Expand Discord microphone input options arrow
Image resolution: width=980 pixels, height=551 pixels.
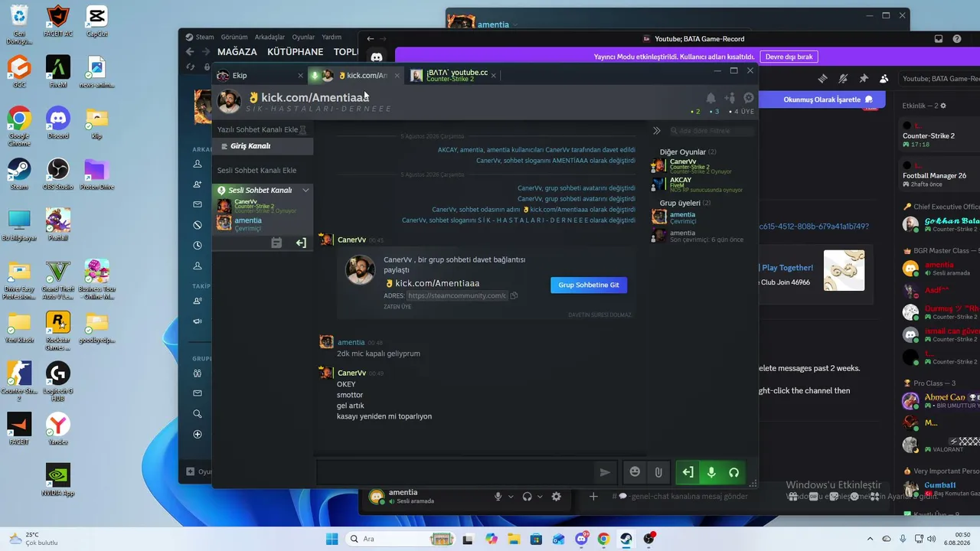(511, 497)
